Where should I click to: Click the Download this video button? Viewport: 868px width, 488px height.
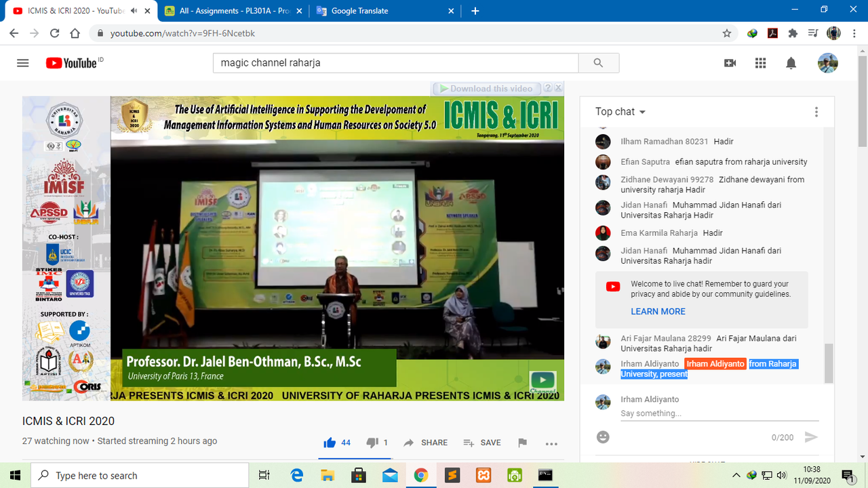[x=486, y=88]
